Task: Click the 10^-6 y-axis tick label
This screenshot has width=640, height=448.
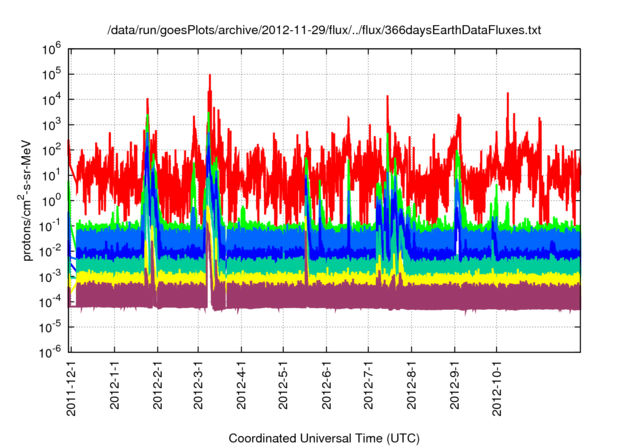Action: click(x=50, y=351)
